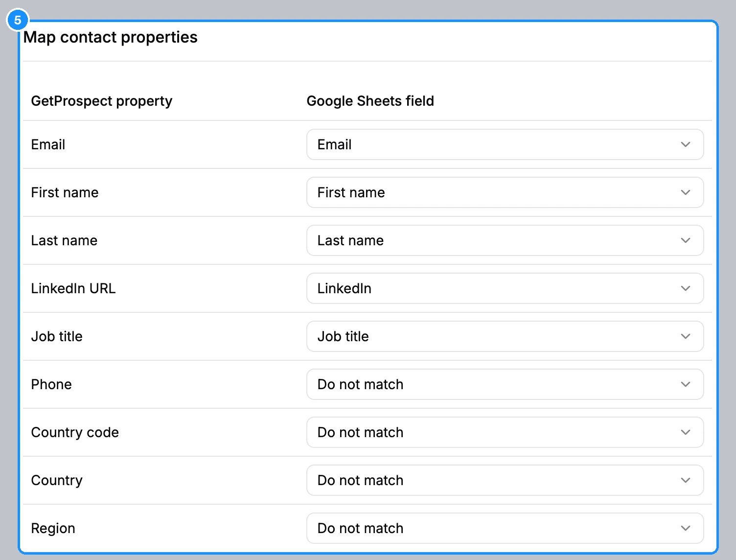This screenshot has height=560, width=736.
Task: Click the Google Sheets field column header
Action: [370, 101]
